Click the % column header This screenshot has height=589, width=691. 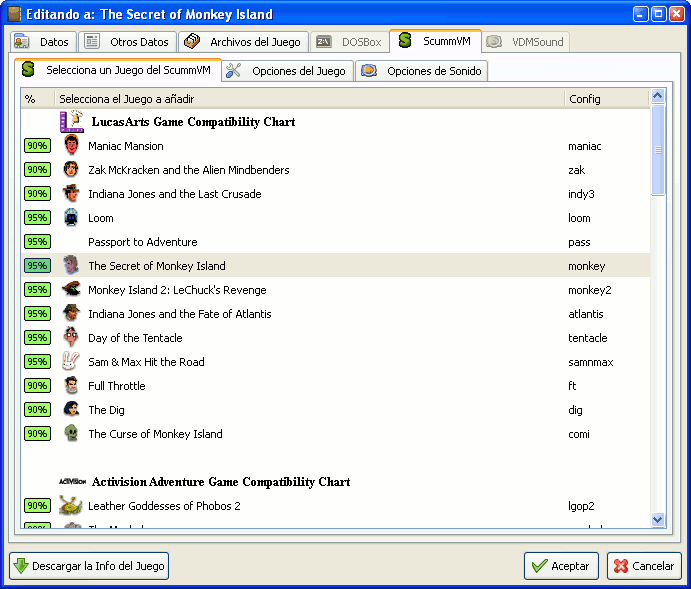pyautogui.click(x=37, y=99)
